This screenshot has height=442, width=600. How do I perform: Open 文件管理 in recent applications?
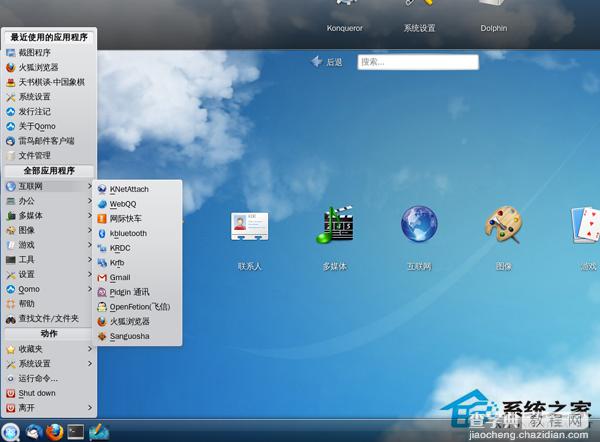click(x=49, y=155)
